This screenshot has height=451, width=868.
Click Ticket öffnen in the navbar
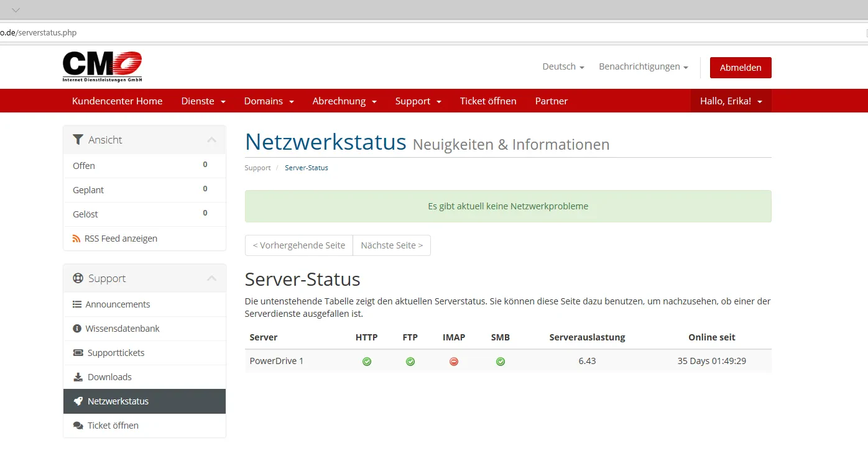pyautogui.click(x=488, y=101)
